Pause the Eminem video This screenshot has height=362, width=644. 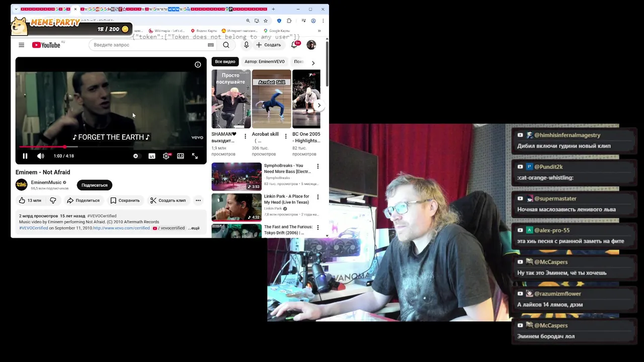(25, 156)
